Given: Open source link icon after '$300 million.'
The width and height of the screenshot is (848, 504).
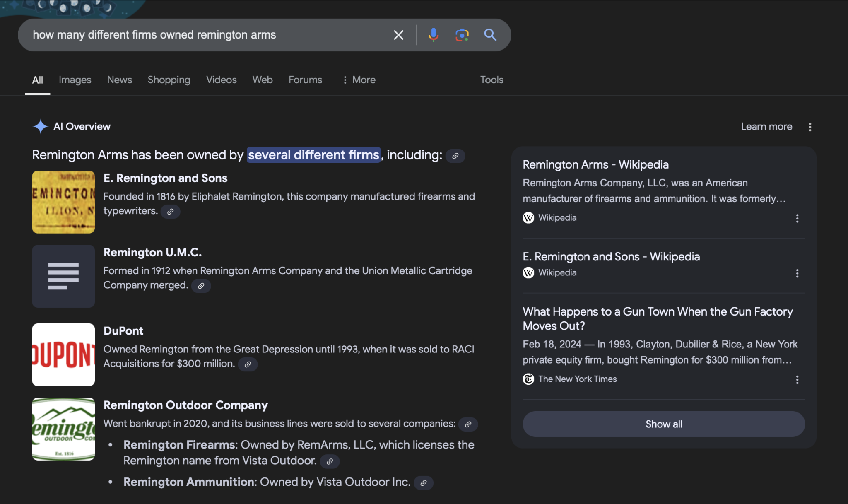Looking at the screenshot, I should point(248,364).
